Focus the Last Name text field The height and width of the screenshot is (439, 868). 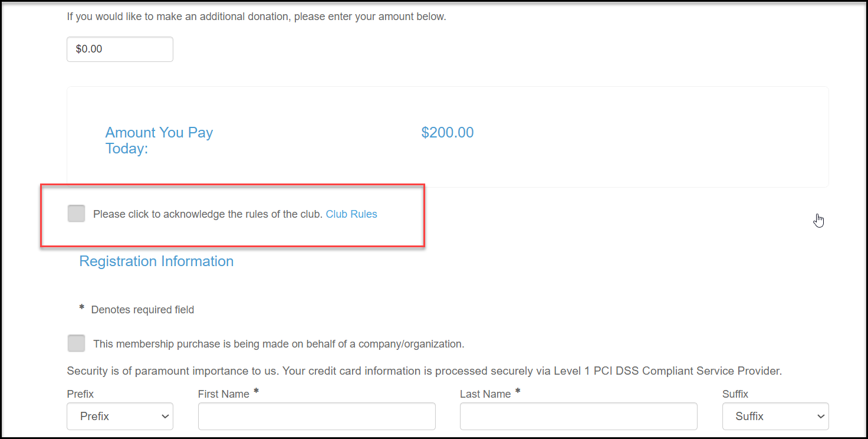[578, 416]
